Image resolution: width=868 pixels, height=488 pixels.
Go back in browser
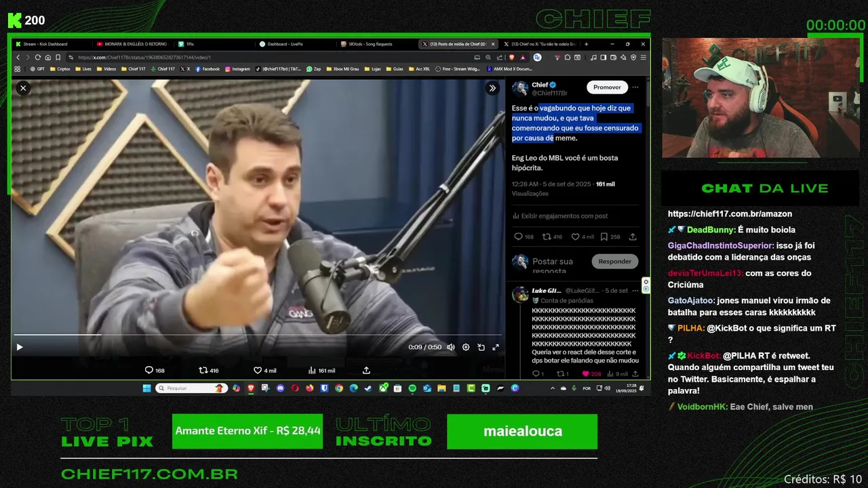18,58
